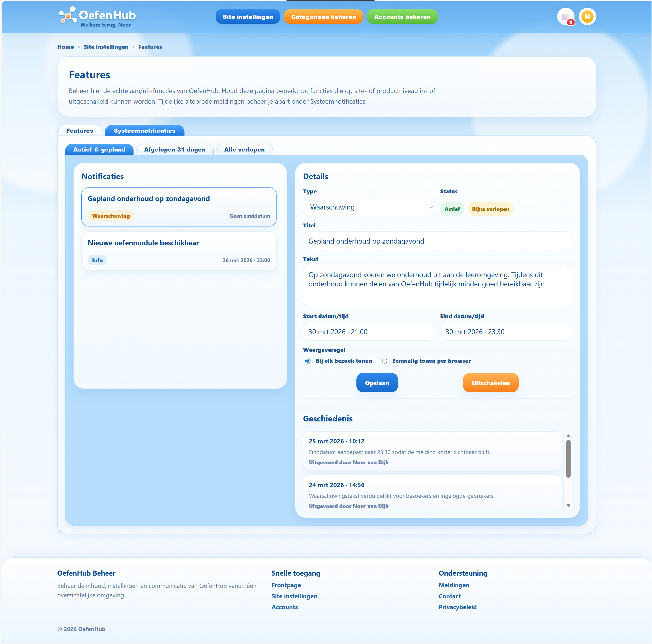The height and width of the screenshot is (644, 652).
Task: Click the Geschiedenis scrollbar thumb
Action: click(568, 459)
